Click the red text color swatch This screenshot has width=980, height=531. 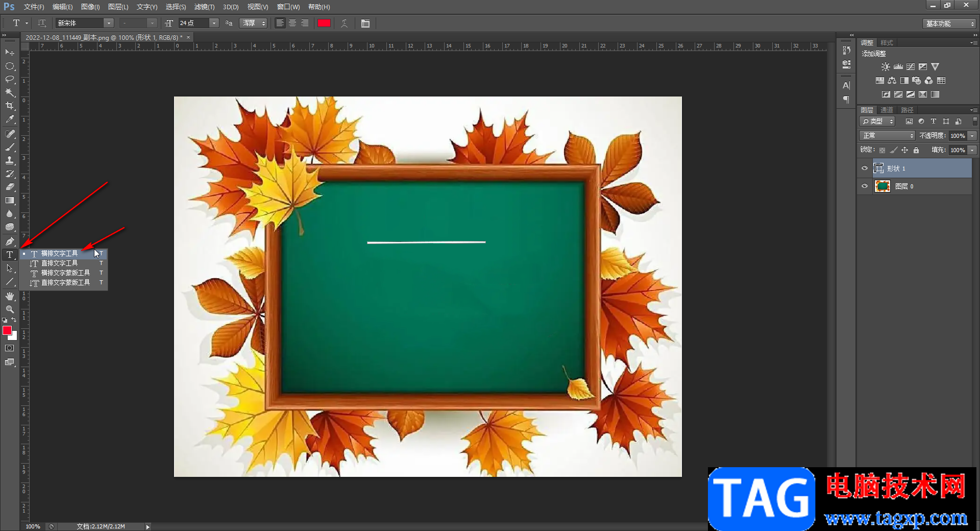[324, 23]
